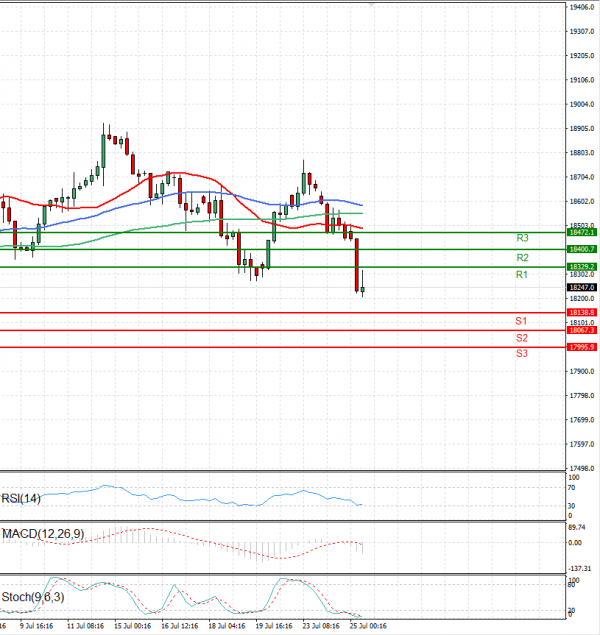Screen dimensions: 600x635
Task: Click the 100 level on RSI scale
Action: 574,477
